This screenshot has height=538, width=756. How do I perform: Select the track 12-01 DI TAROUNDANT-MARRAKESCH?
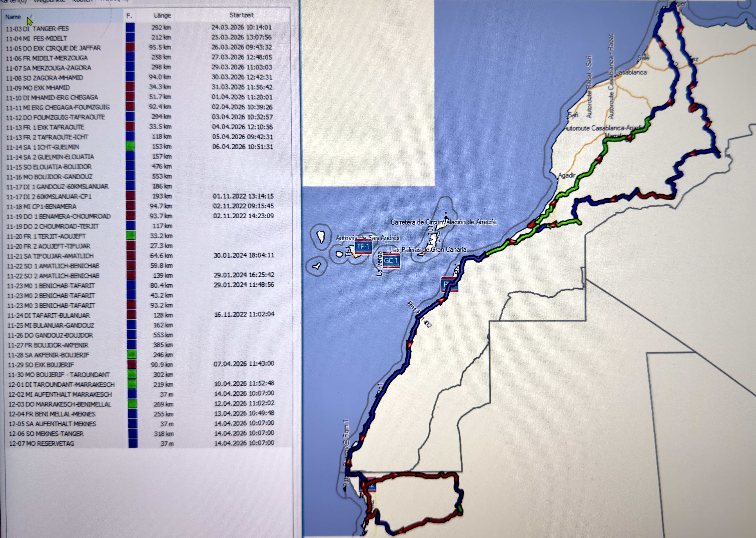(62, 385)
